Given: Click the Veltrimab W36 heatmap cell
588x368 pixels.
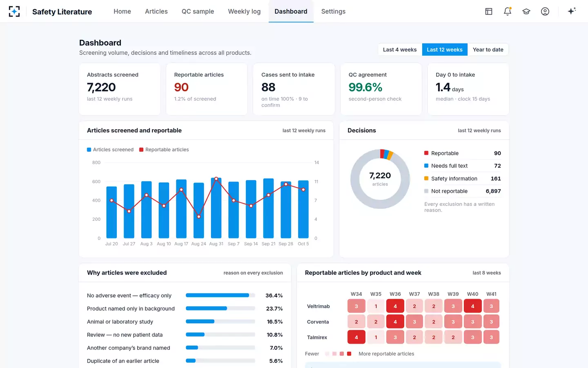Looking at the screenshot, I should [395, 306].
